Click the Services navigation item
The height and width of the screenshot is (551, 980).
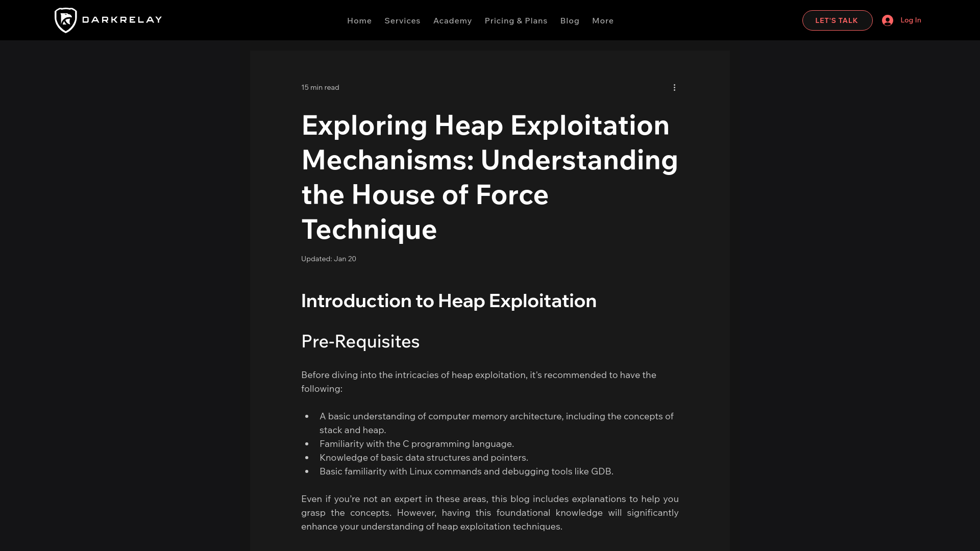pos(402,19)
